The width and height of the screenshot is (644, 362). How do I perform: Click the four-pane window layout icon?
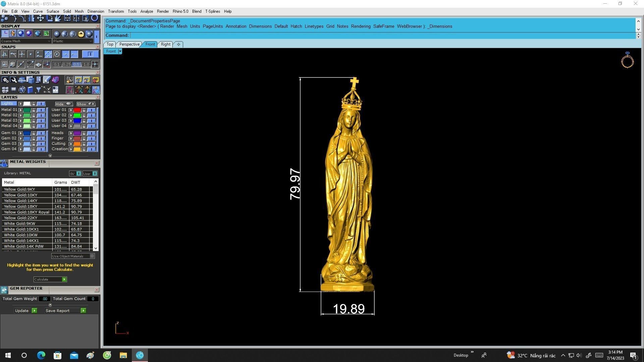coord(5,89)
